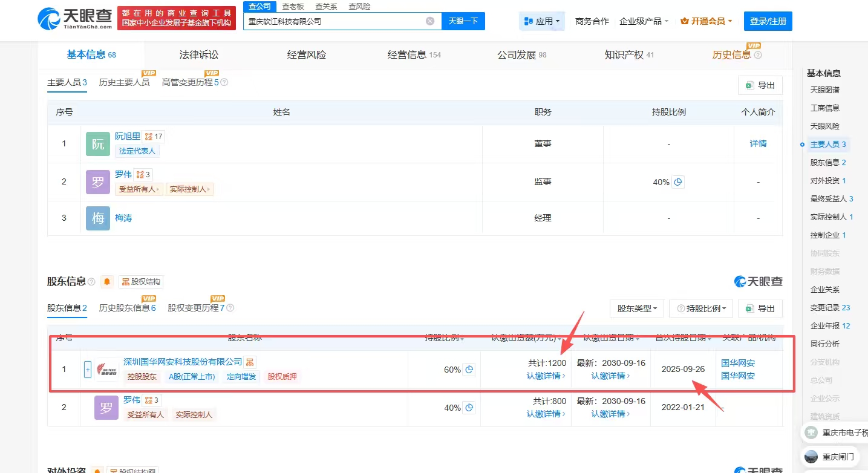Click the crown icon beside 开通会员
Screen dimensions: 868x473
point(685,21)
